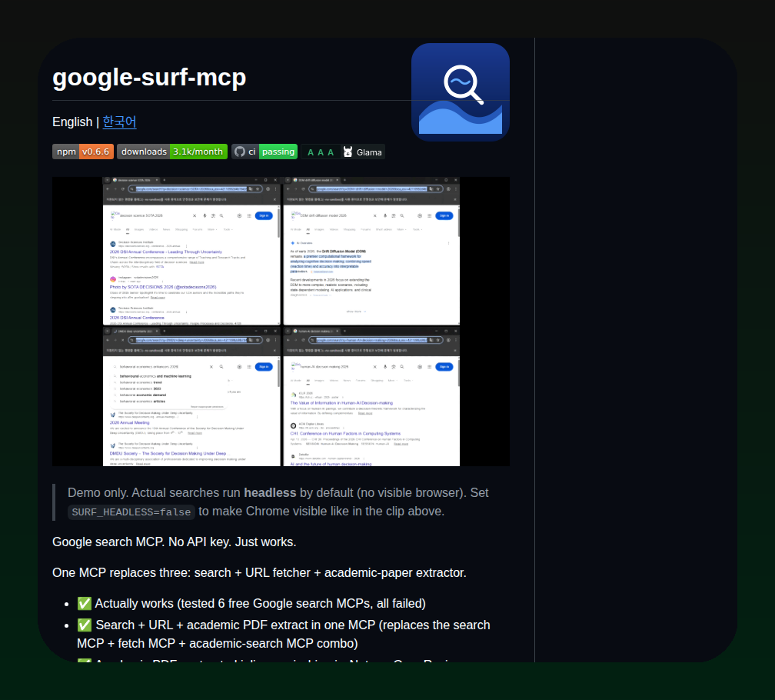Open the Glama AAA score badge

pos(343,152)
